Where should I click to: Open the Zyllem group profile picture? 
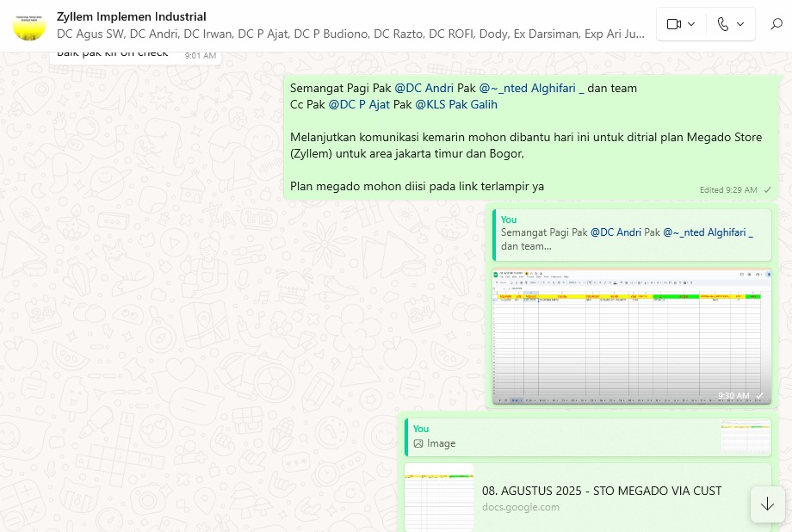coord(29,25)
